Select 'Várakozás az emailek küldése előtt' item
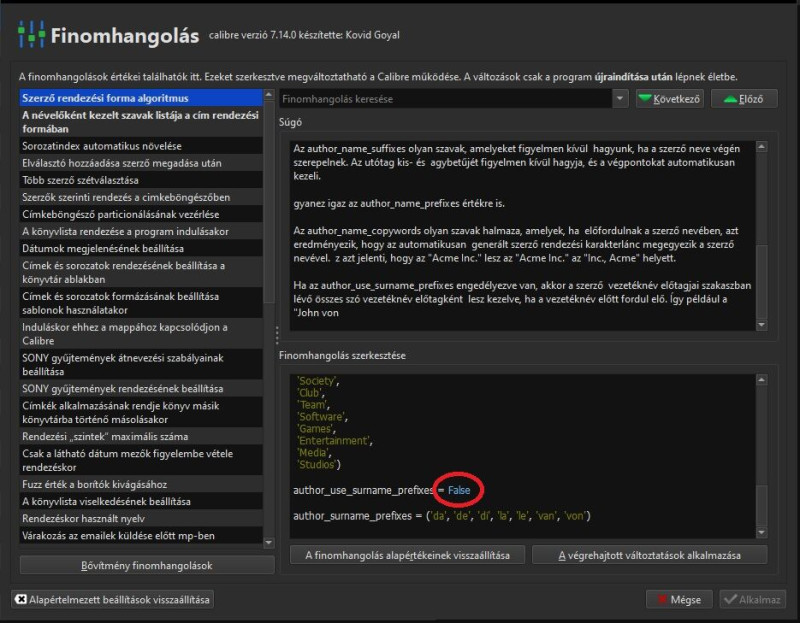The height and width of the screenshot is (623, 800). 141,536
